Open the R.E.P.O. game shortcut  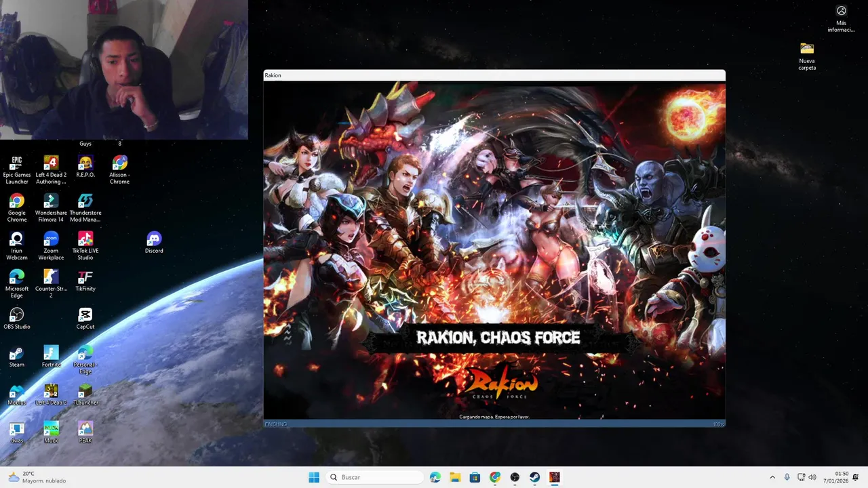pos(85,167)
